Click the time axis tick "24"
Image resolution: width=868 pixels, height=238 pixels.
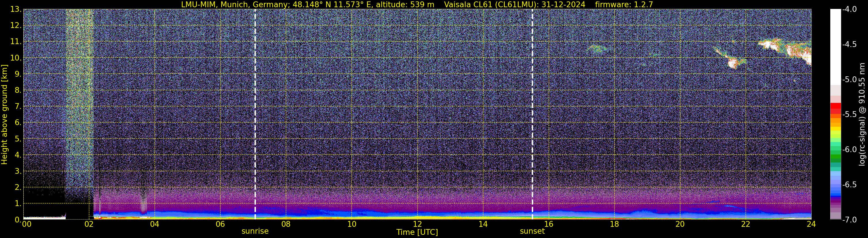pos(811,224)
